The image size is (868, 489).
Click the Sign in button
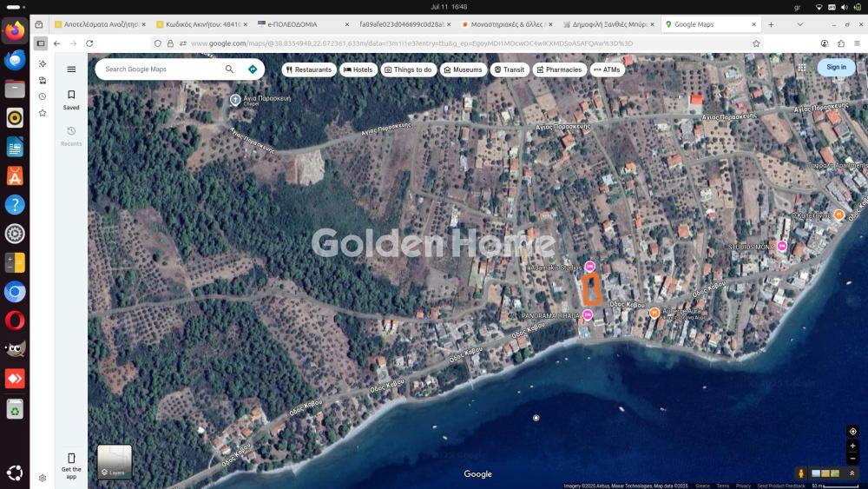[x=836, y=67]
